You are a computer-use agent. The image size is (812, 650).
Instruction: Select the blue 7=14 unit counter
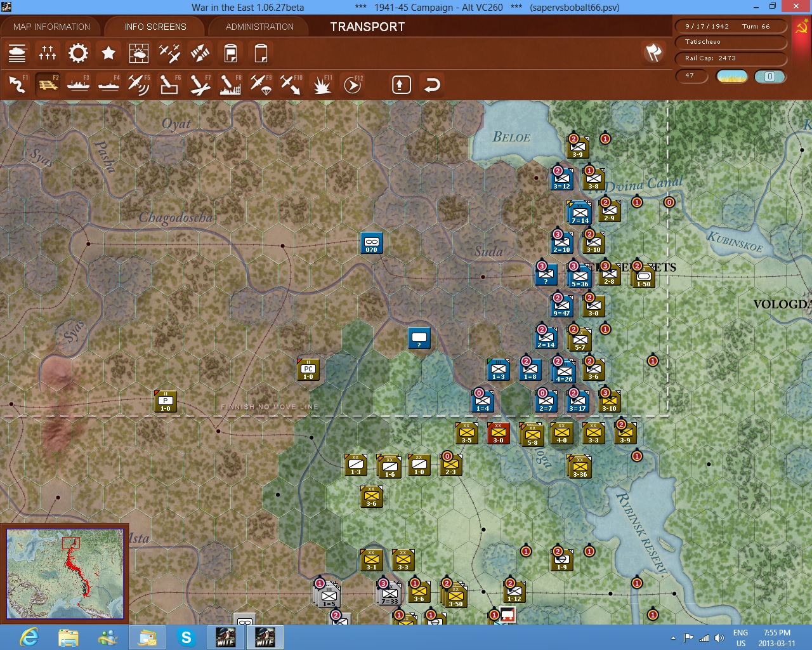(580, 213)
